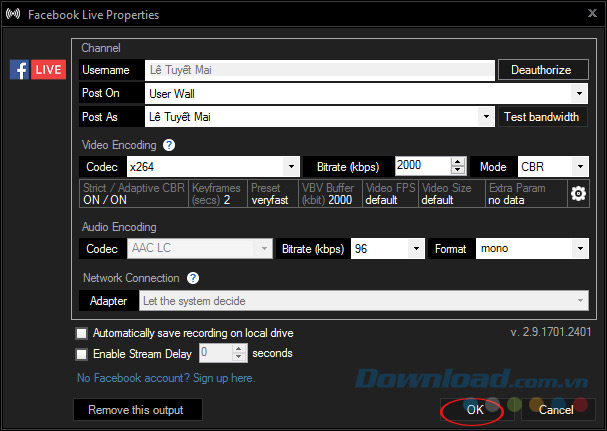Click the Preset veryfast cell

click(x=273, y=194)
